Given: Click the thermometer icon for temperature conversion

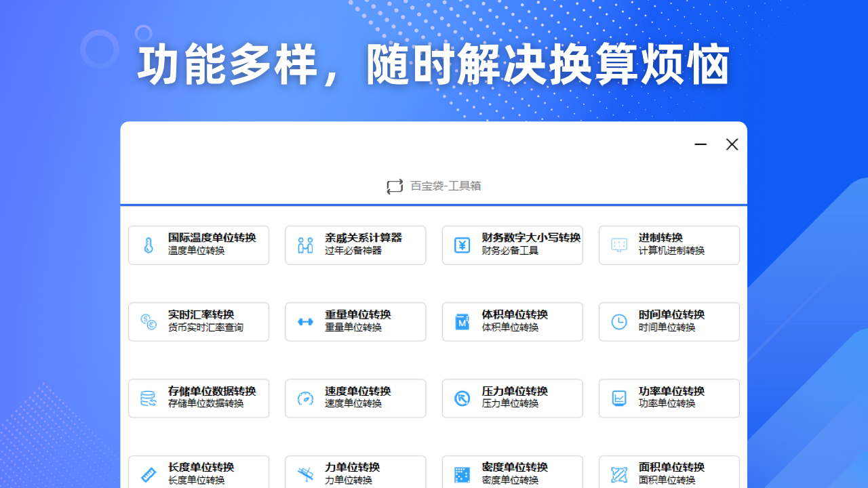Looking at the screenshot, I should (x=149, y=245).
